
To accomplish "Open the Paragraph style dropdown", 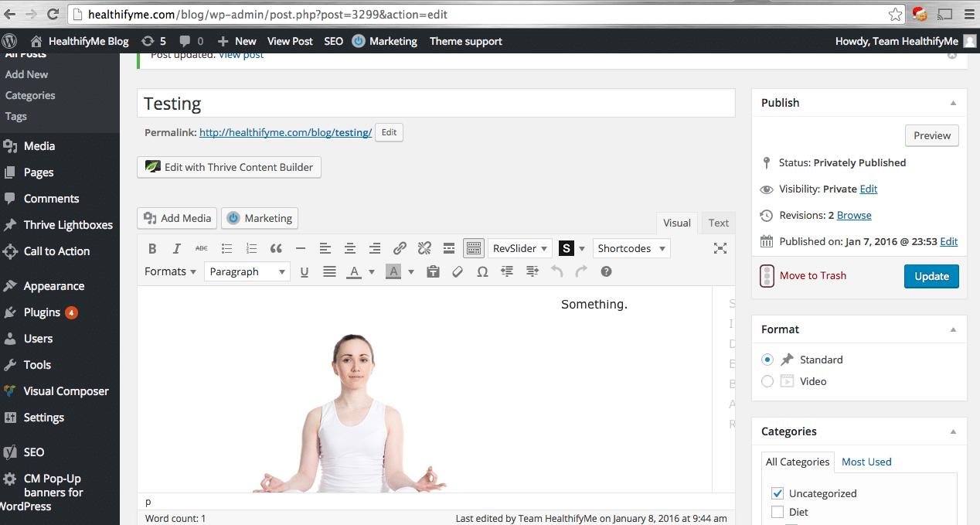I will 247,271.
